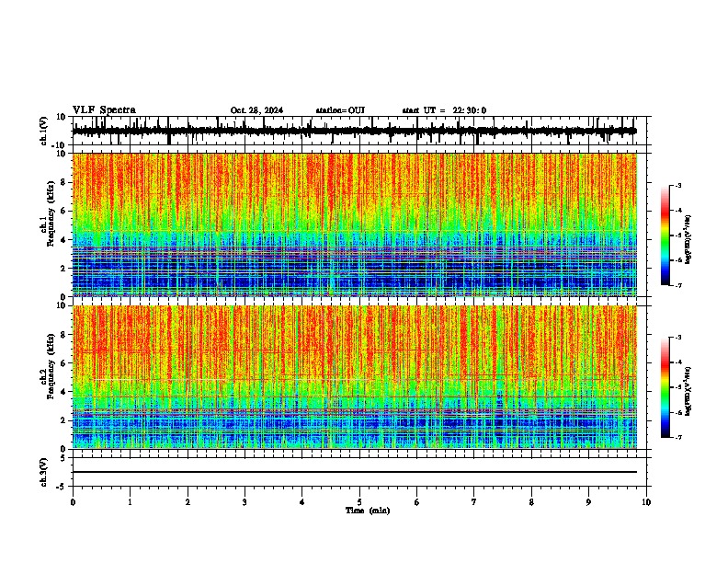Click the "6" minute tick label
The width and height of the screenshot is (728, 563).
coord(417,502)
